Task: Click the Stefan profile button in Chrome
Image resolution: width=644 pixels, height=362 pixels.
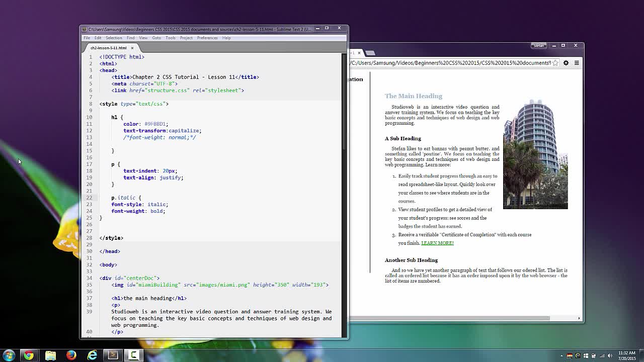Action: [539, 45]
